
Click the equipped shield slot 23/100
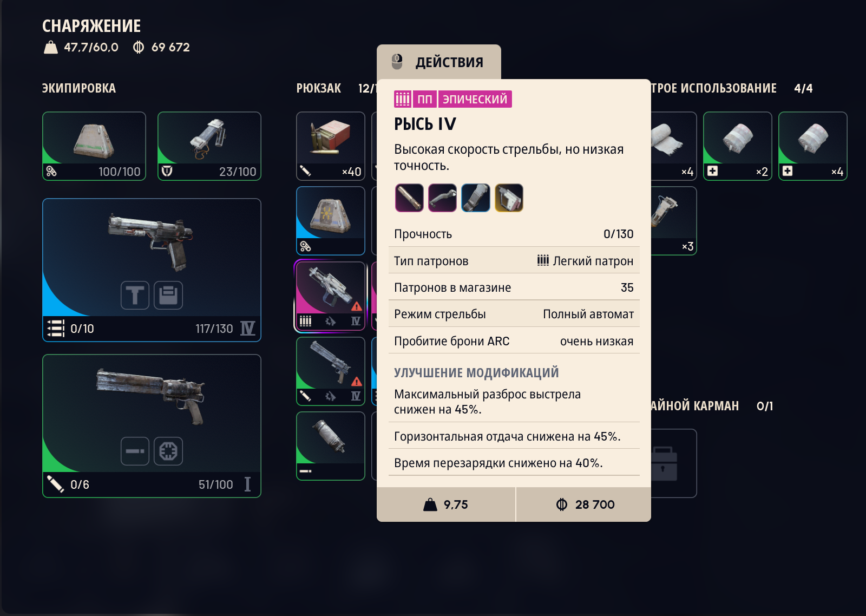pyautogui.click(x=209, y=146)
